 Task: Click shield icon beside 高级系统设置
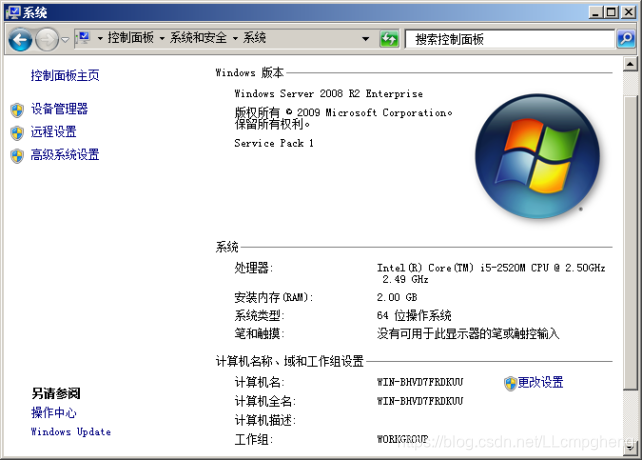pos(17,156)
